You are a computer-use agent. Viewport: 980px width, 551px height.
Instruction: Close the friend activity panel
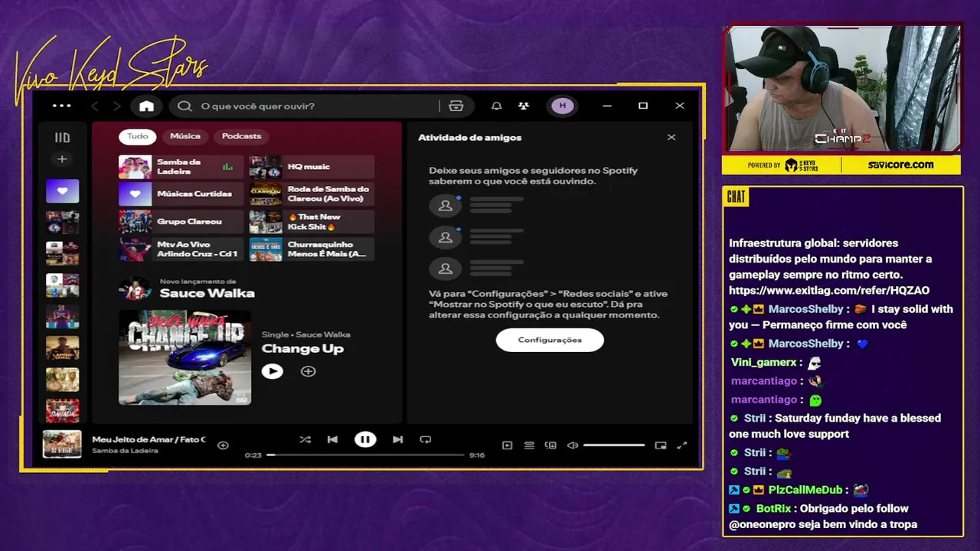(x=671, y=138)
